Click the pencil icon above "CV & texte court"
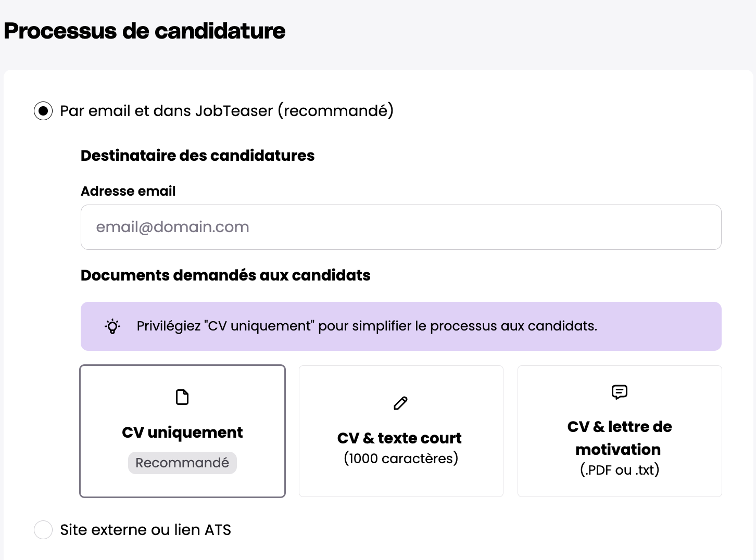Viewport: 756px width, 560px height. tap(400, 403)
